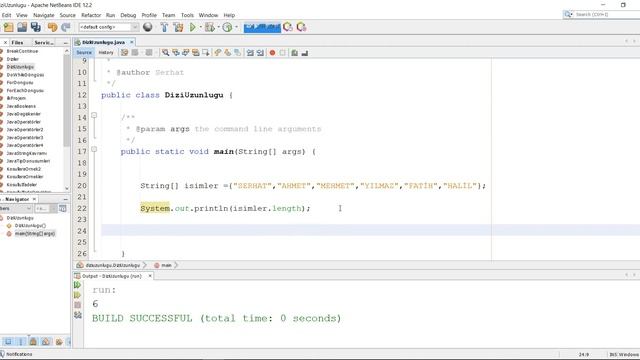Switch to the Files tab
Image resolution: width=640 pixels, height=360 pixels.
click(17, 42)
